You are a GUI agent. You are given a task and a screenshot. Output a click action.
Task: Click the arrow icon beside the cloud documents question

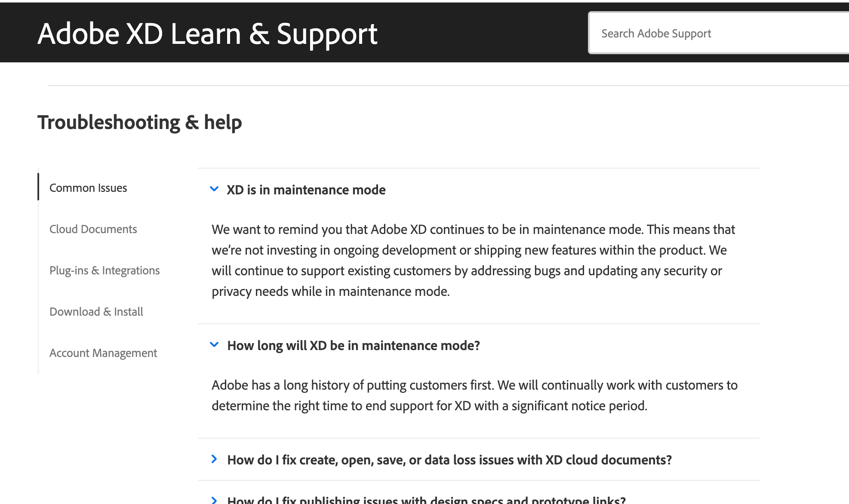[x=214, y=459]
